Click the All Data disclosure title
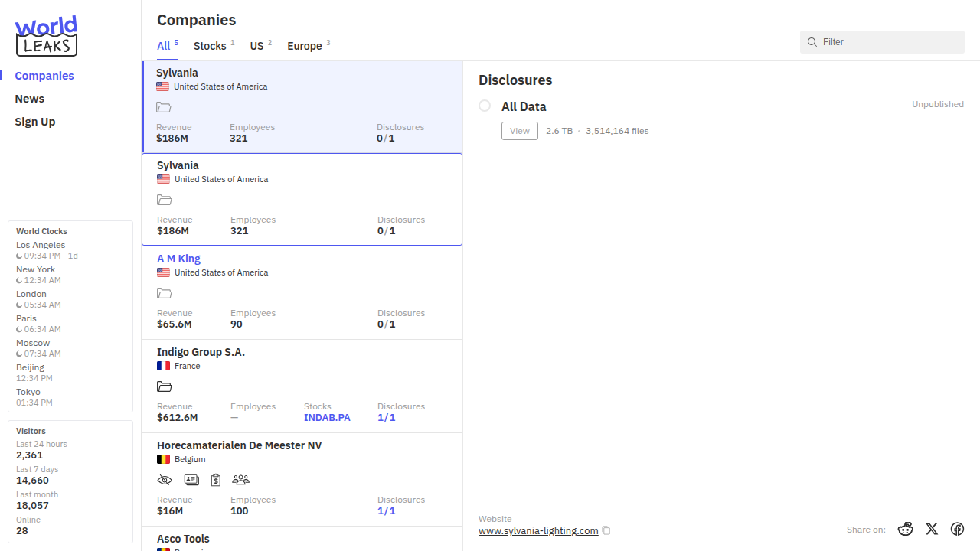The image size is (980, 551). pyautogui.click(x=524, y=107)
